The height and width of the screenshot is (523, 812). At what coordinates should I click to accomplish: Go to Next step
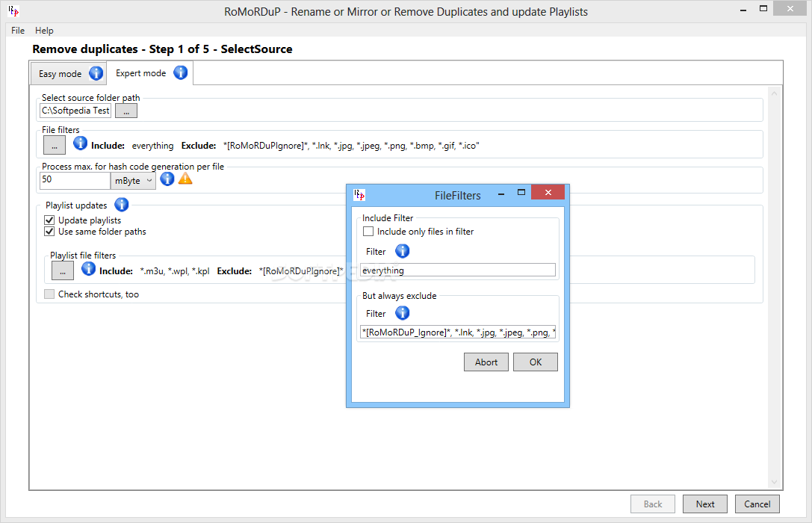pyautogui.click(x=704, y=504)
